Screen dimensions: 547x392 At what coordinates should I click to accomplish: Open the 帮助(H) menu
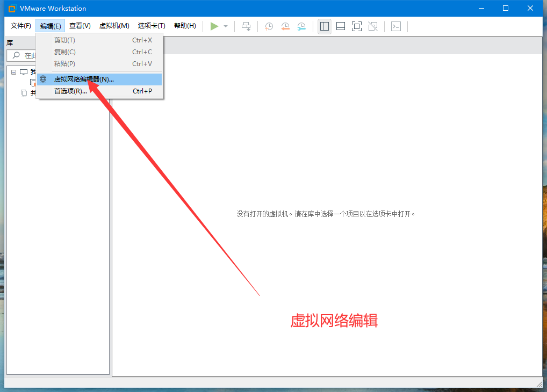click(x=185, y=26)
